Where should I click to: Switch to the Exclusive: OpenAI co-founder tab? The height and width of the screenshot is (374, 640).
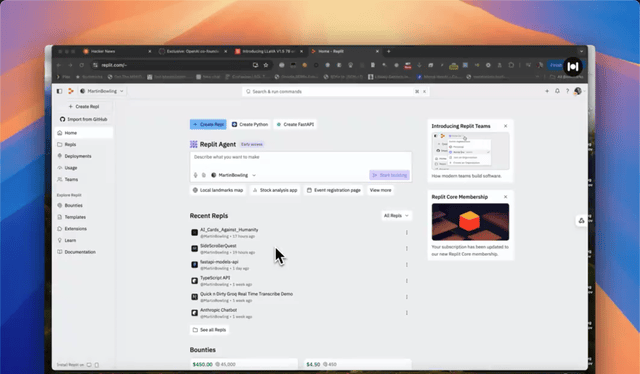[x=193, y=51]
